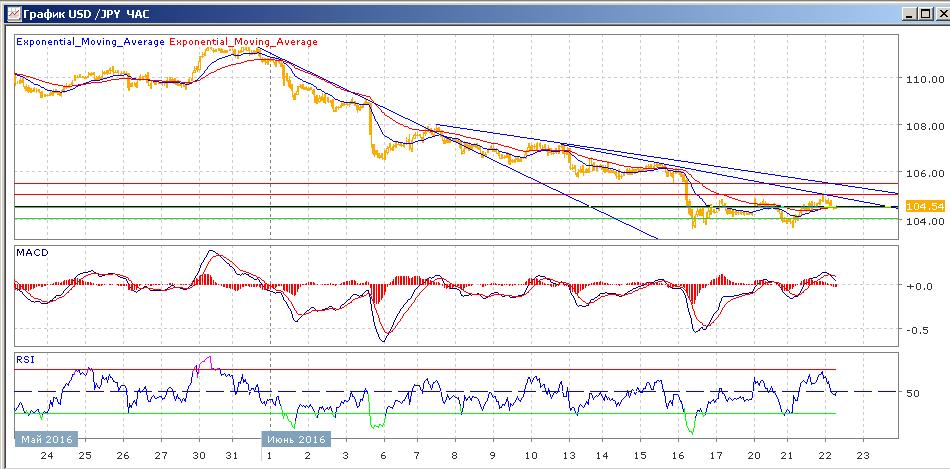Viewport: 950px width, 469px height.
Task: Click the current price tag 104.54
Action: point(923,206)
